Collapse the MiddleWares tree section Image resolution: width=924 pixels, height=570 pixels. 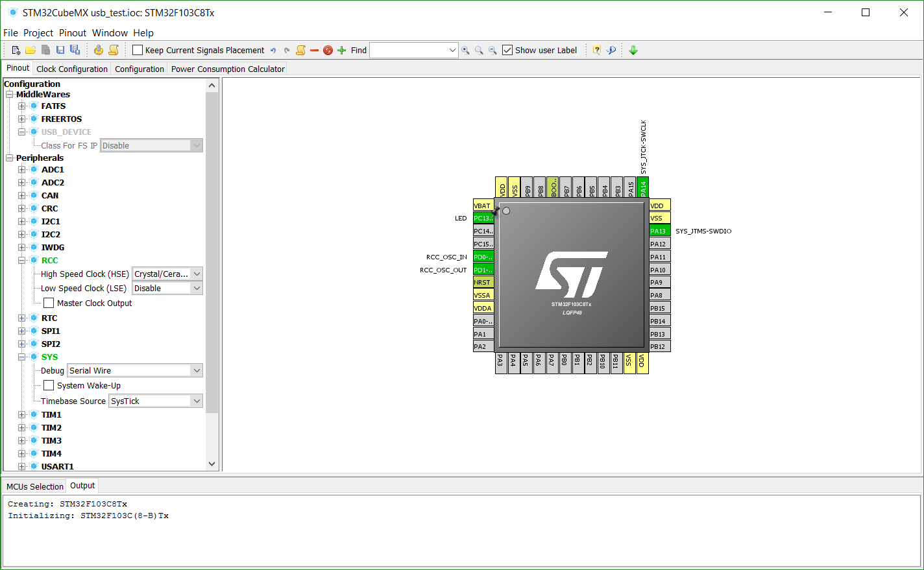[x=10, y=94]
